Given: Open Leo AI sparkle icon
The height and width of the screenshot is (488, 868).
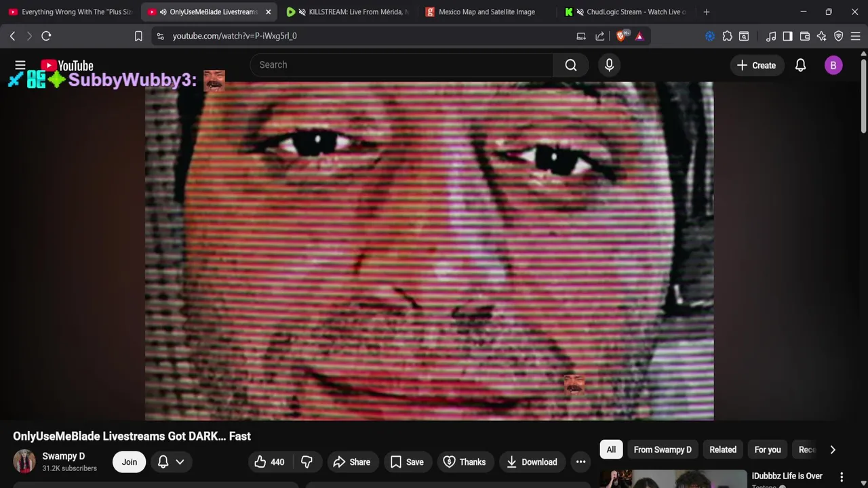Looking at the screenshot, I should [x=822, y=36].
